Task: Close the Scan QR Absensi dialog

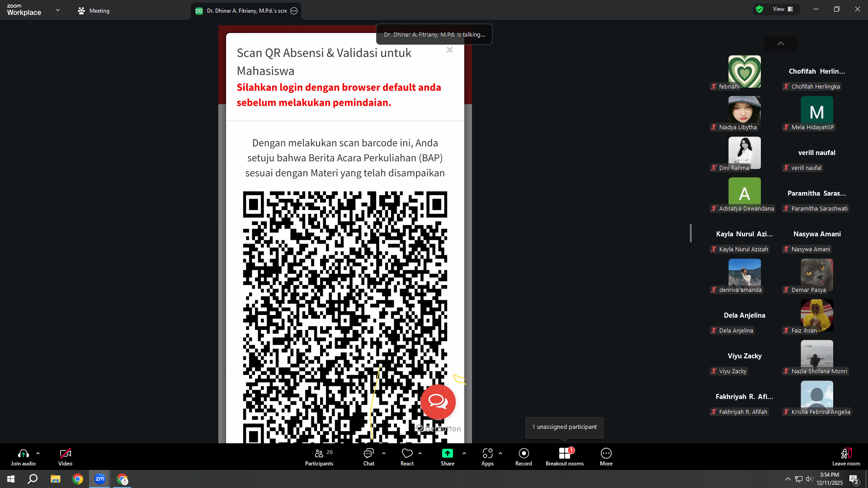Action: tap(449, 50)
